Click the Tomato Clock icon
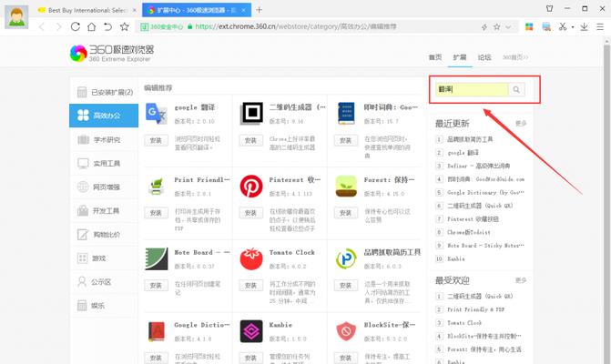611x364 pixels. (251, 258)
